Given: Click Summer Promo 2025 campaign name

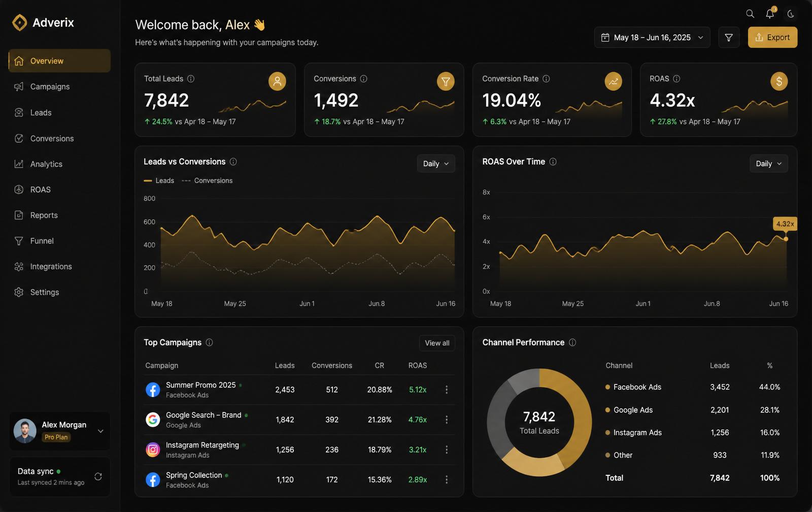Looking at the screenshot, I should tap(201, 385).
